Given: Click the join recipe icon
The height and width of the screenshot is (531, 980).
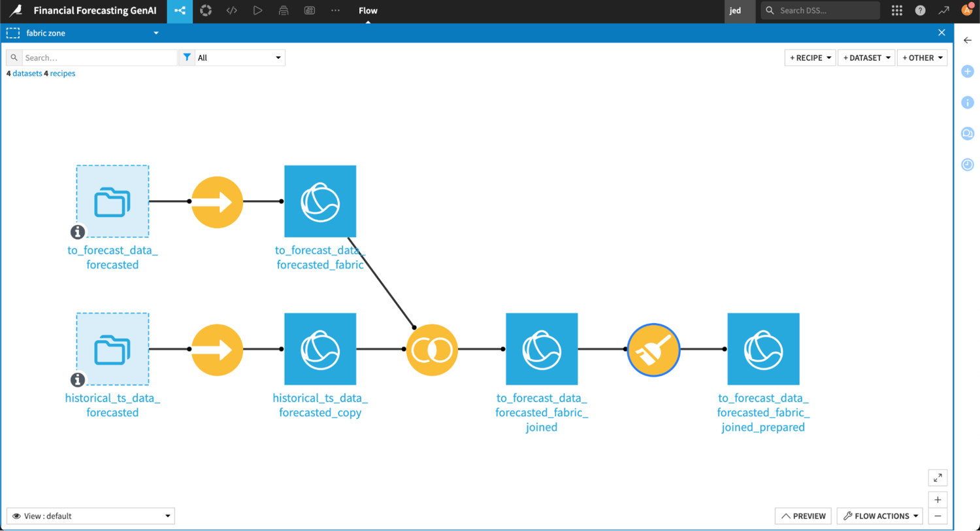Looking at the screenshot, I should pyautogui.click(x=432, y=349).
